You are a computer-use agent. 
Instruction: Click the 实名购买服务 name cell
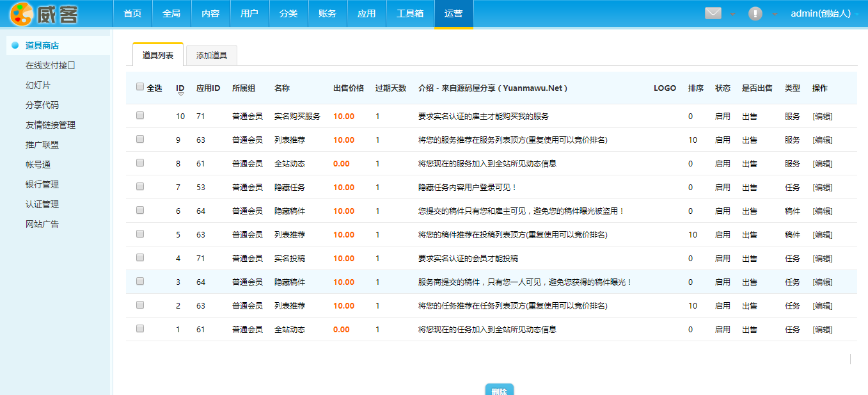coord(297,117)
